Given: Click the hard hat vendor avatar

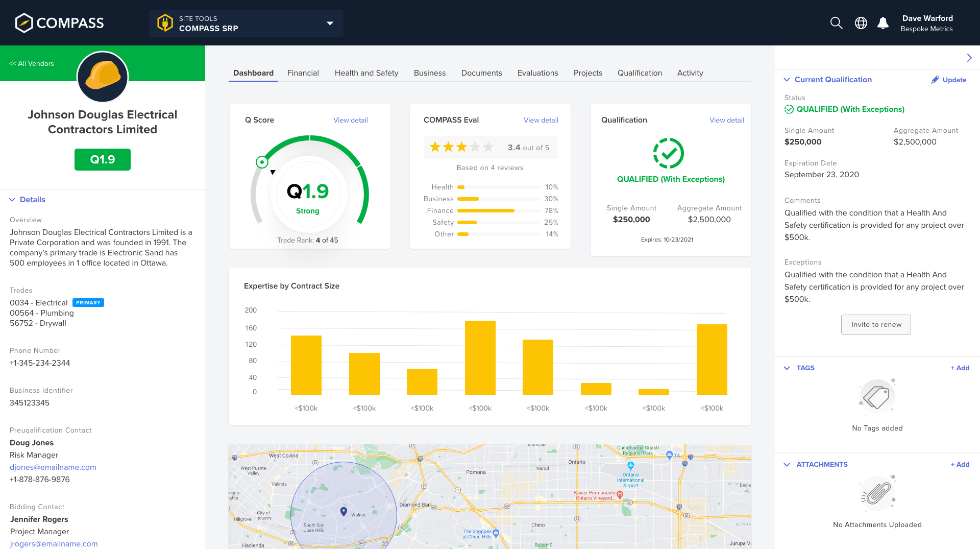Looking at the screenshot, I should (x=103, y=77).
